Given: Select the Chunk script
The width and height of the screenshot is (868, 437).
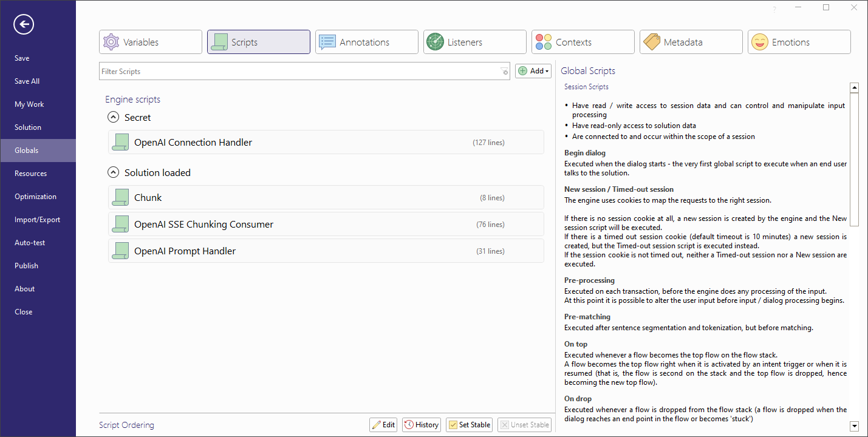Looking at the screenshot, I should (x=326, y=198).
